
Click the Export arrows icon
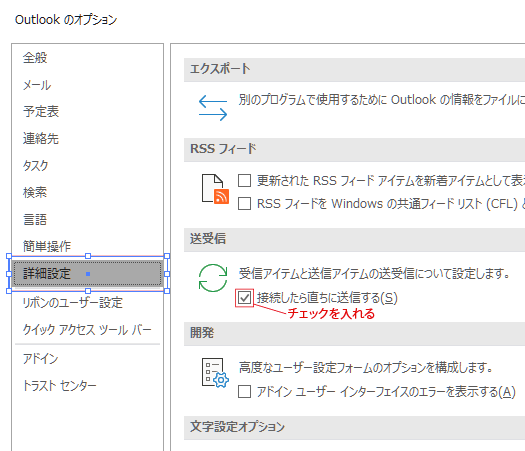[213, 108]
